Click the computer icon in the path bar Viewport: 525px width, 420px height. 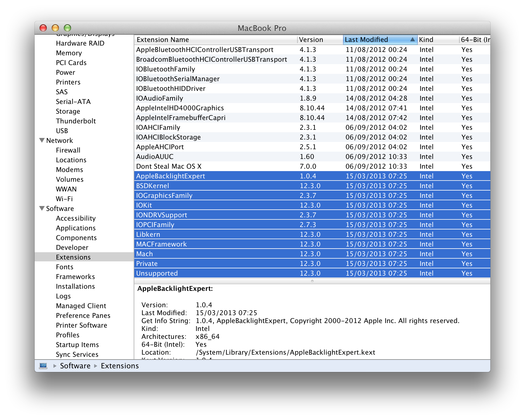click(43, 366)
